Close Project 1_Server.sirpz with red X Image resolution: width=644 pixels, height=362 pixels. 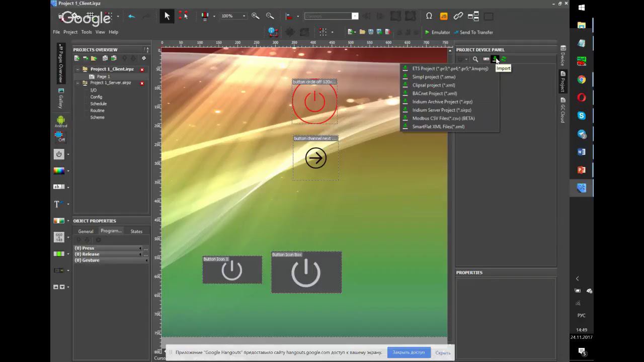pos(142,83)
